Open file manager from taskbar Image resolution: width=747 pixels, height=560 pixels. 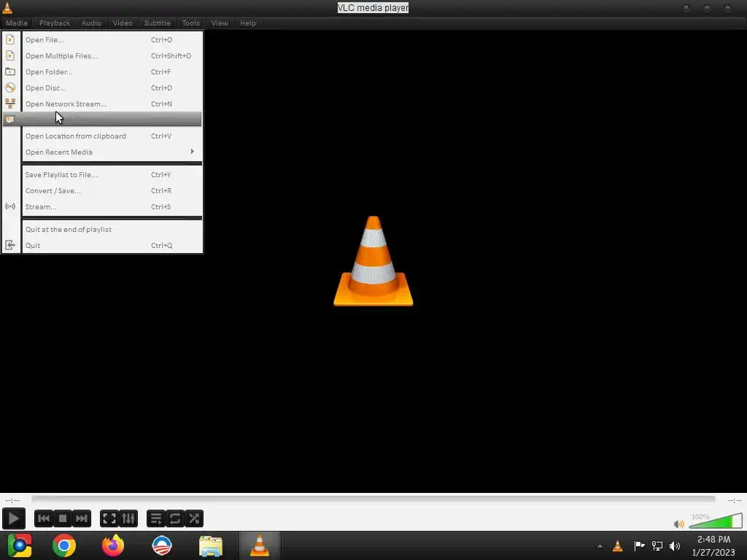[211, 545]
